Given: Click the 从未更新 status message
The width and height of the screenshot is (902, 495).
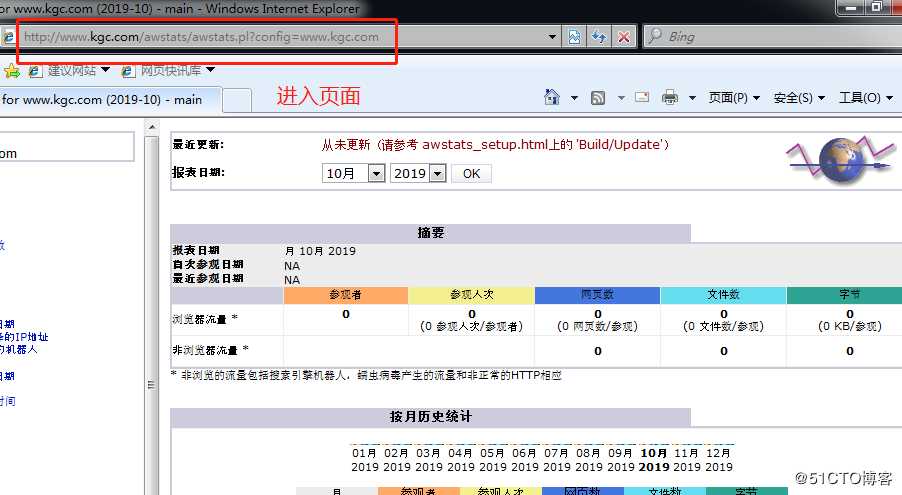Looking at the screenshot, I should [495, 144].
